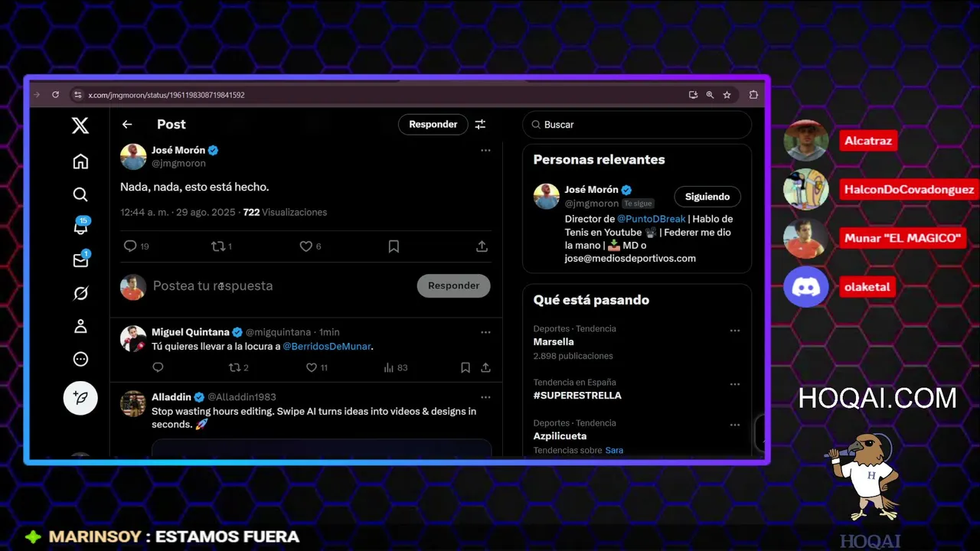Click the top Responder button in header
The image size is (980, 551).
(x=433, y=125)
